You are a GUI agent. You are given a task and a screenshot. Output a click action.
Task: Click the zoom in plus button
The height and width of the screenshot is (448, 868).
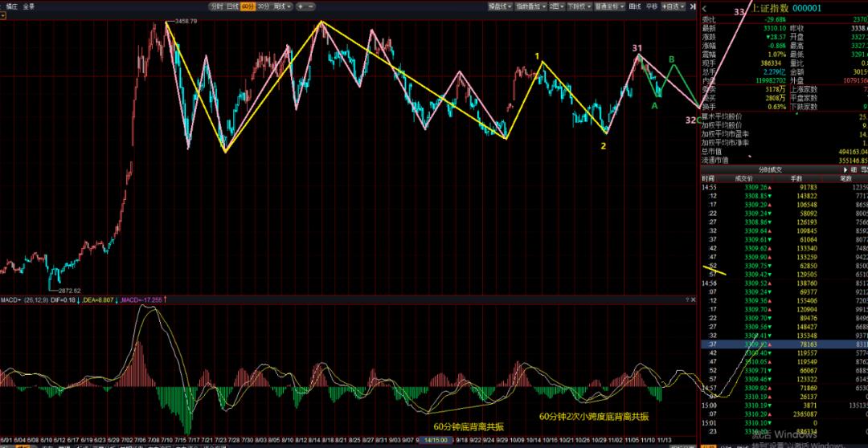(301, 6)
